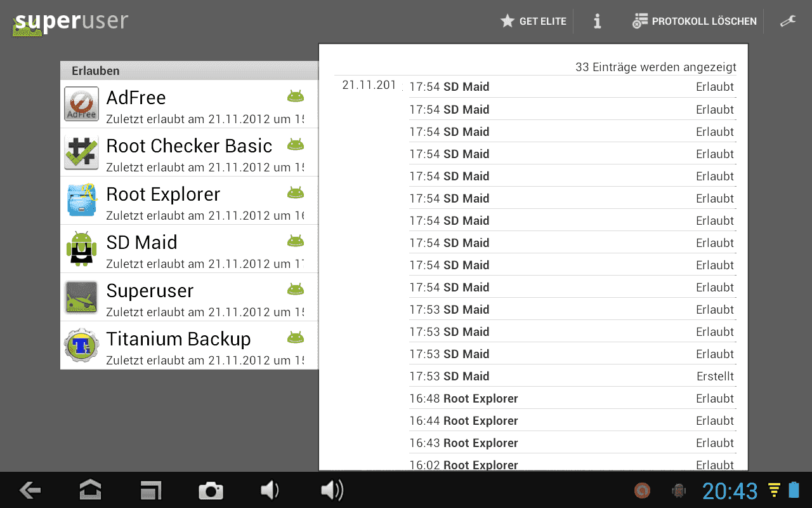Open the Root Explorer entry title
Viewport: 812px width, 508px height.
point(163,194)
